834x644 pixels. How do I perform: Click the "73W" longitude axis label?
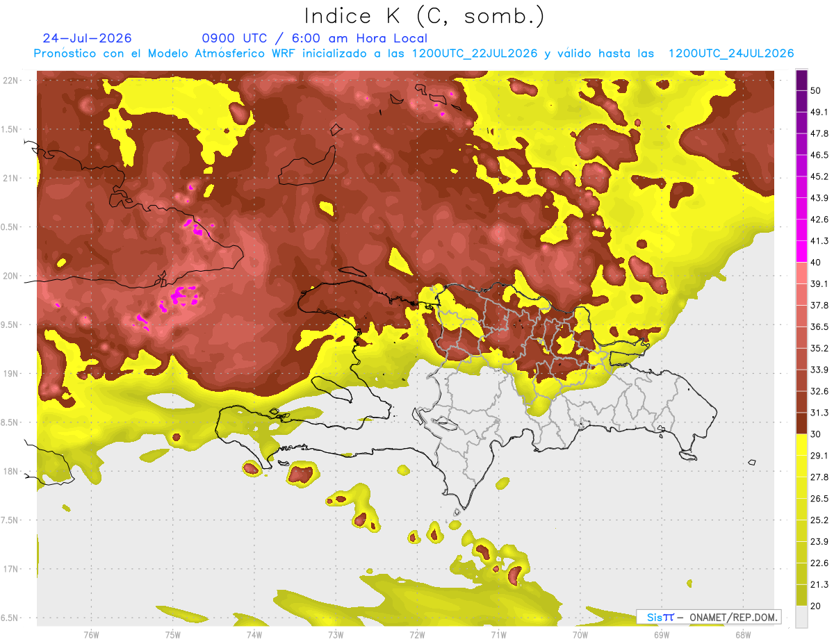(336, 636)
